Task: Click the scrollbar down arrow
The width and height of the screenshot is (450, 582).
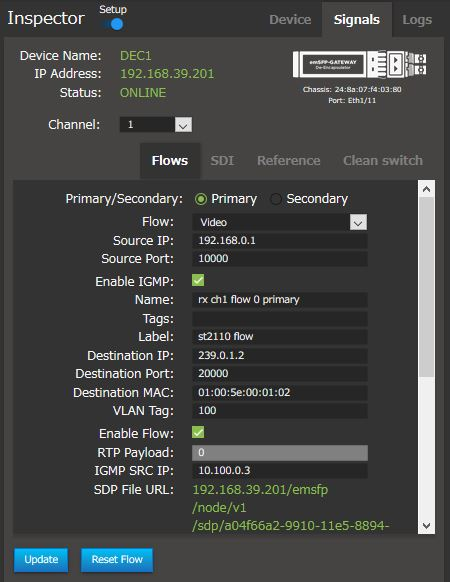Action: (426, 526)
